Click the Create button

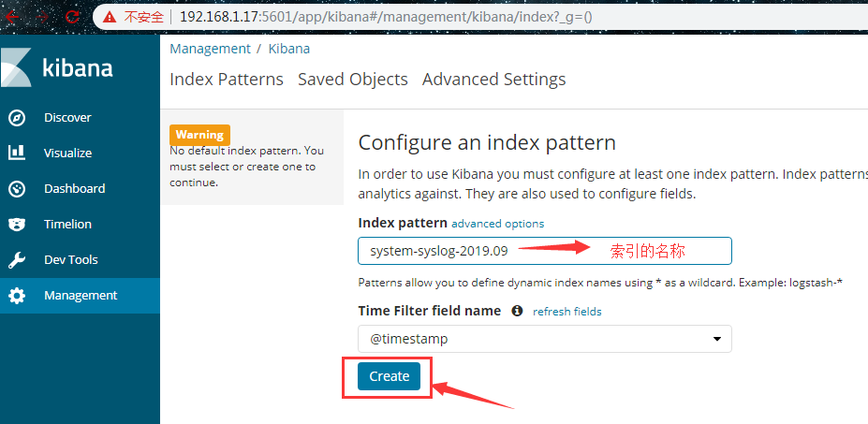pos(389,376)
